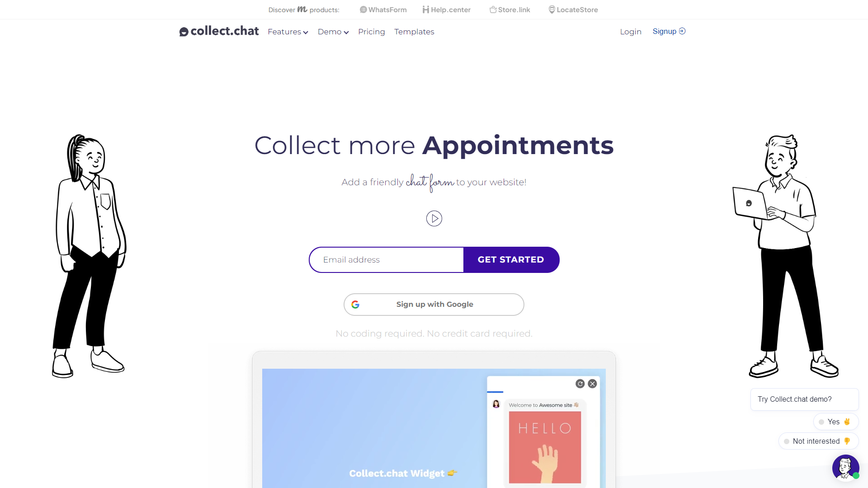Expand the Demo dropdown menu
The height and width of the screenshot is (488, 868).
click(333, 32)
